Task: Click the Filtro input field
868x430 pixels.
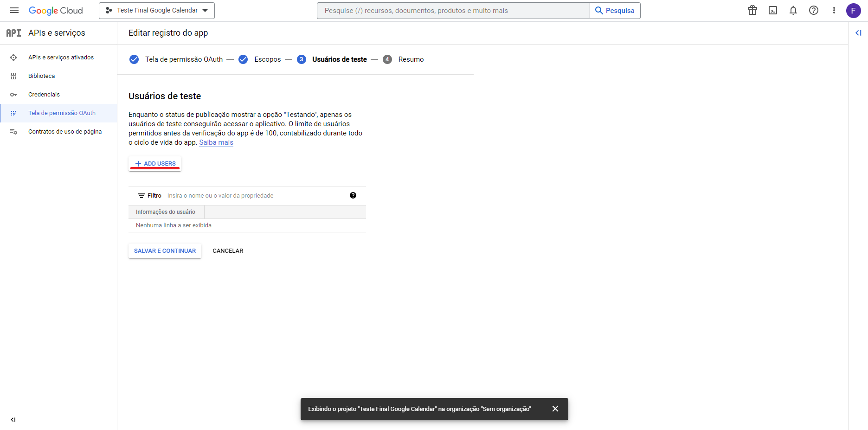Action: click(x=255, y=196)
